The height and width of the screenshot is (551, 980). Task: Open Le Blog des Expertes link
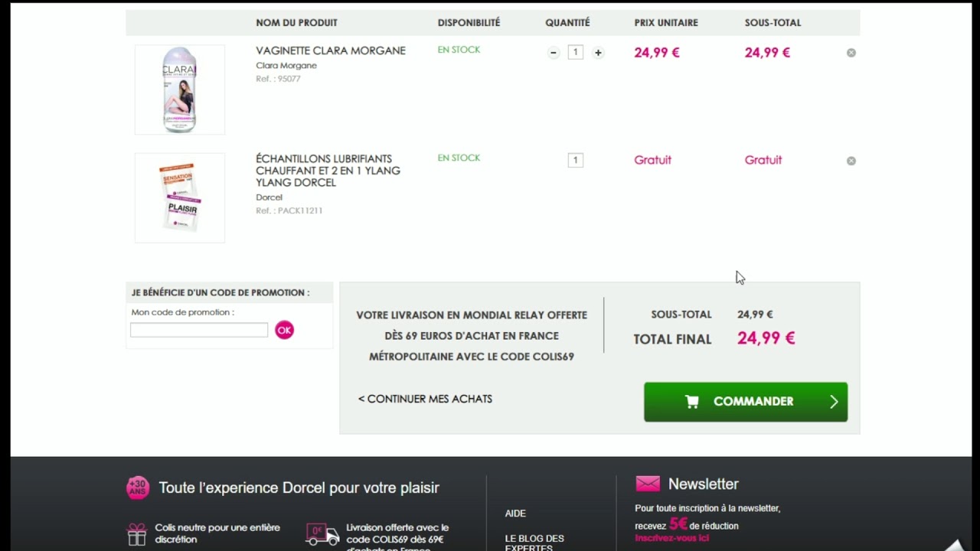[x=534, y=542]
